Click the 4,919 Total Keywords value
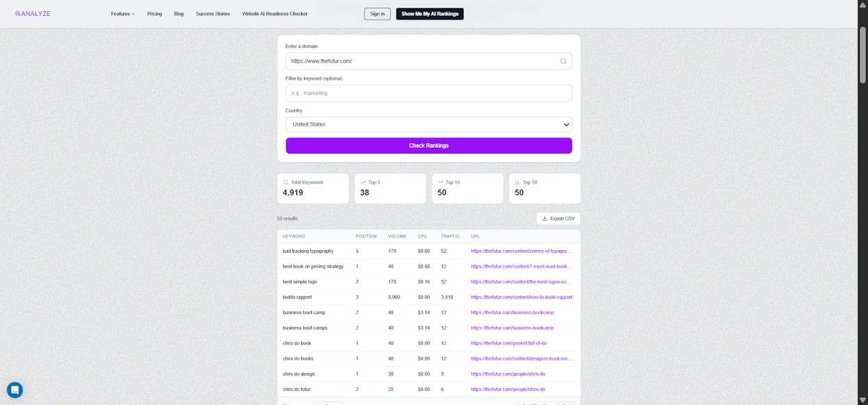The height and width of the screenshot is (405, 868). [x=293, y=192]
